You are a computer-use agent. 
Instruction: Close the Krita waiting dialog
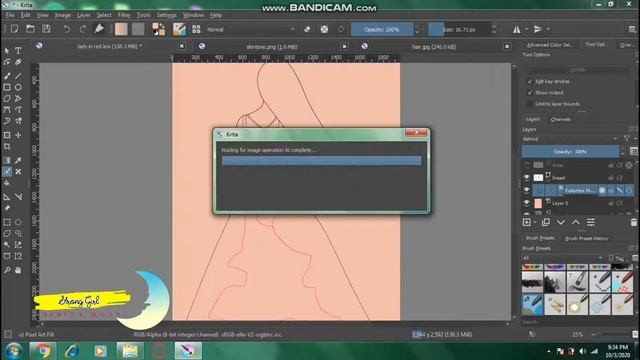(x=416, y=133)
